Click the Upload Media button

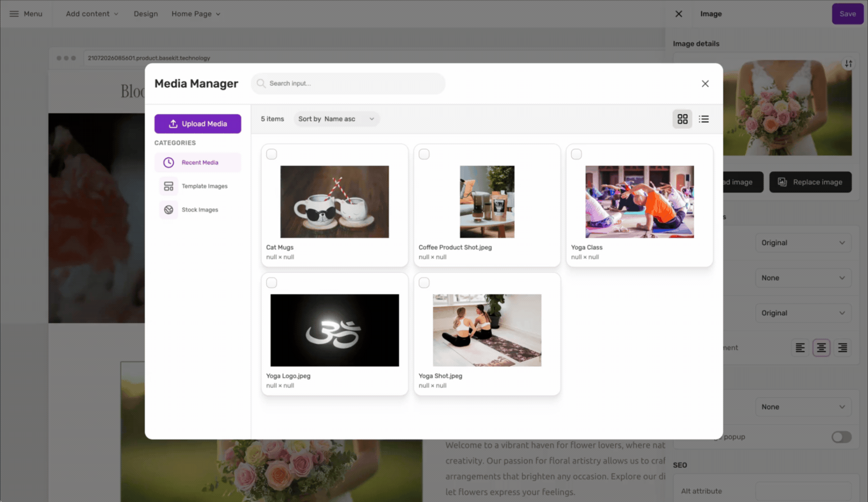(198, 124)
